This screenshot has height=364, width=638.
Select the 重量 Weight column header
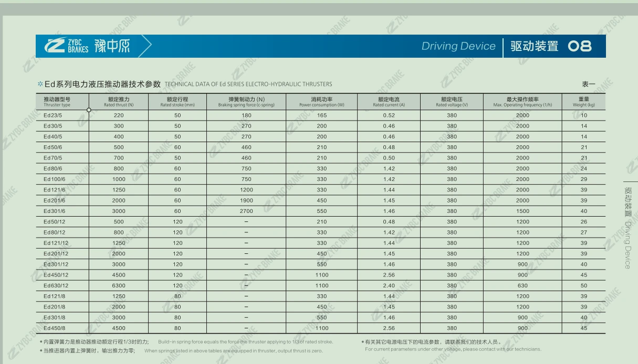(584, 102)
